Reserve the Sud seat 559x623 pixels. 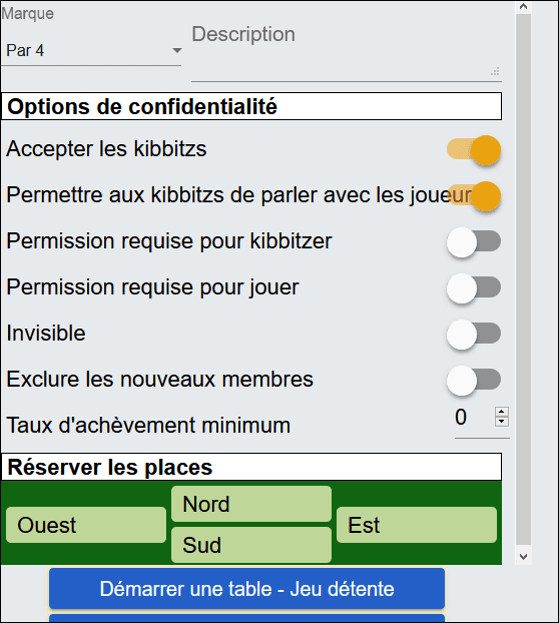pyautogui.click(x=251, y=545)
